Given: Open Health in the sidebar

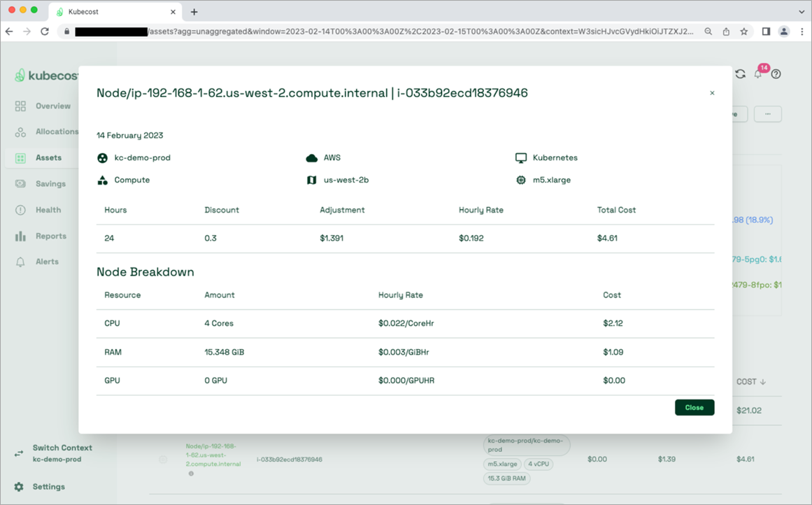Looking at the screenshot, I should click(48, 210).
